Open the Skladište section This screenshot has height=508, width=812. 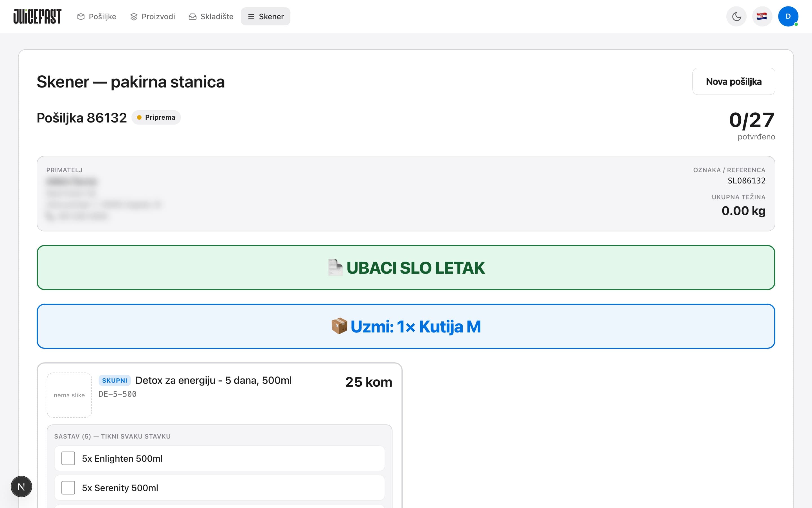point(211,16)
